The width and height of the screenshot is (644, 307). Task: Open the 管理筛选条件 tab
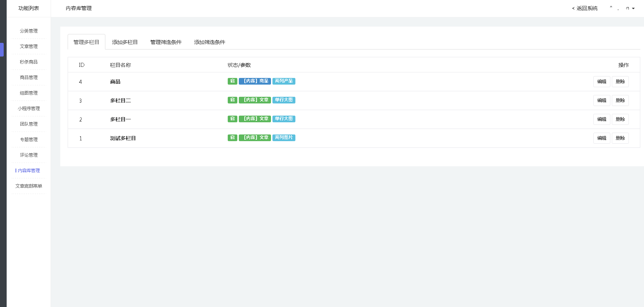tap(166, 42)
